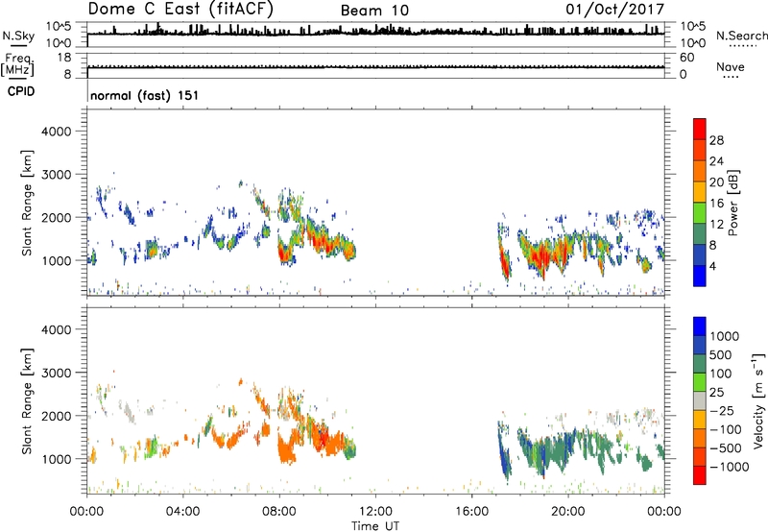The image size is (768, 532).
Task: Pick the light green 12–16 dB power segment
Action: pos(700,213)
